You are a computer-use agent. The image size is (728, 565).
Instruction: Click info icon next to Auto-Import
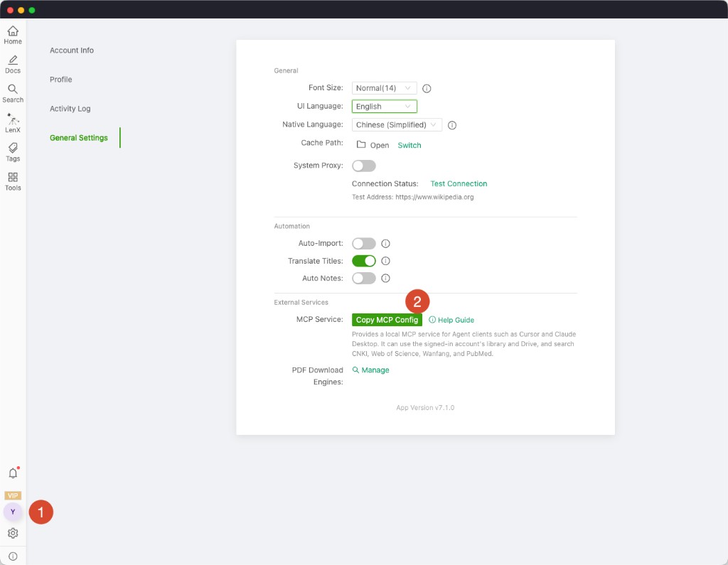385,243
